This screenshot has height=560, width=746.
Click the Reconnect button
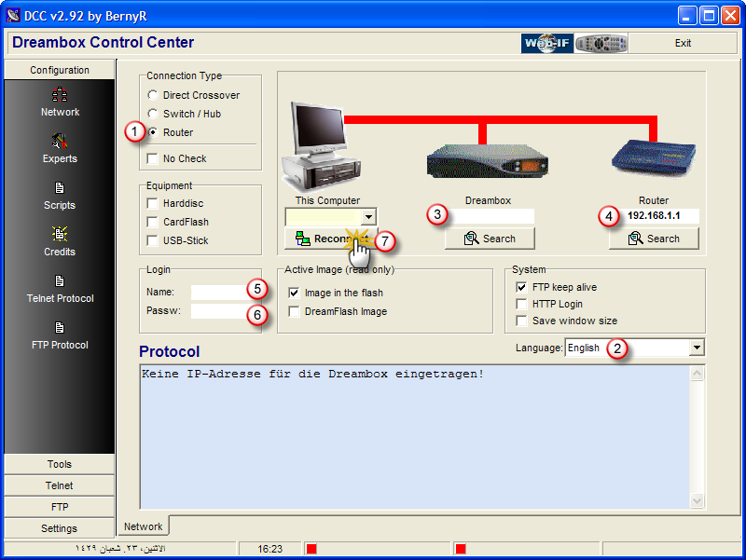pos(332,239)
